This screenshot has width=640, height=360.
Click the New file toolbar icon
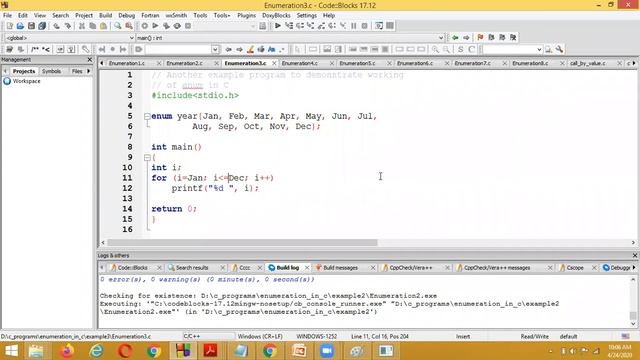click(x=9, y=26)
